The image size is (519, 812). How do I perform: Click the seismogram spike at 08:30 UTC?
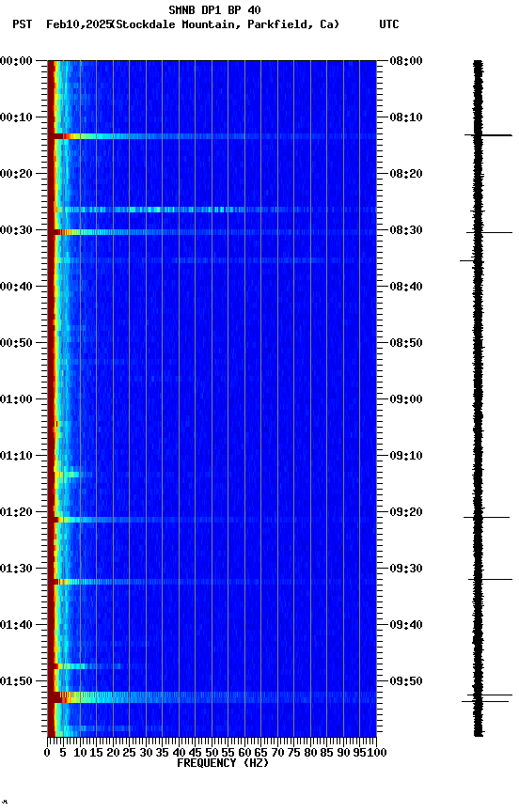coord(489,232)
